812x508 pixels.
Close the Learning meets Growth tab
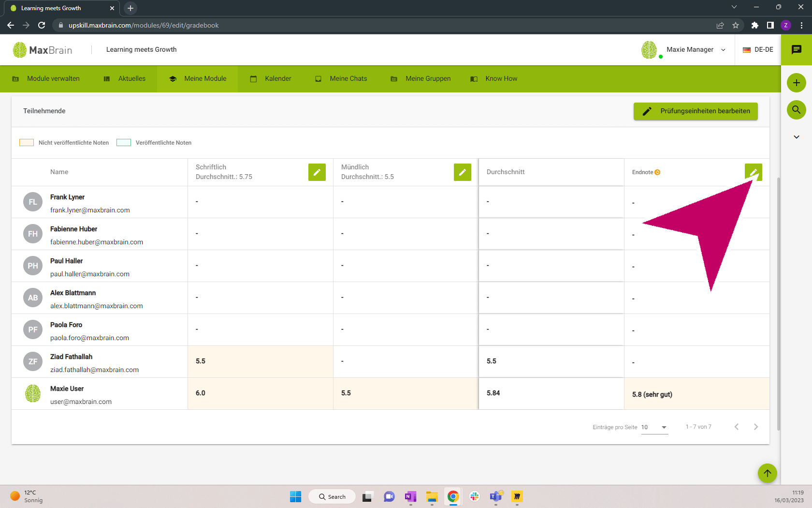pos(112,8)
